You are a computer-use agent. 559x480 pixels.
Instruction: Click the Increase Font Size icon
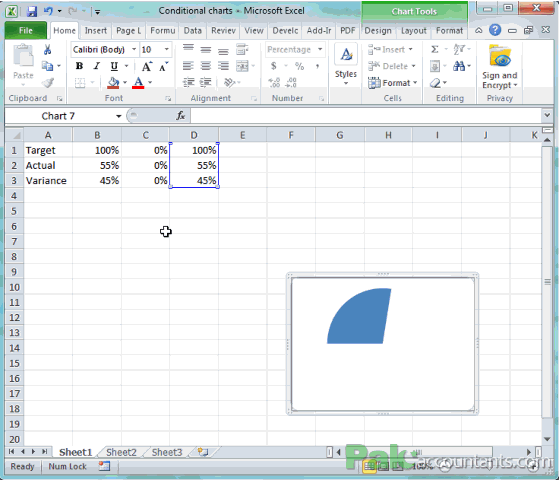(147, 66)
